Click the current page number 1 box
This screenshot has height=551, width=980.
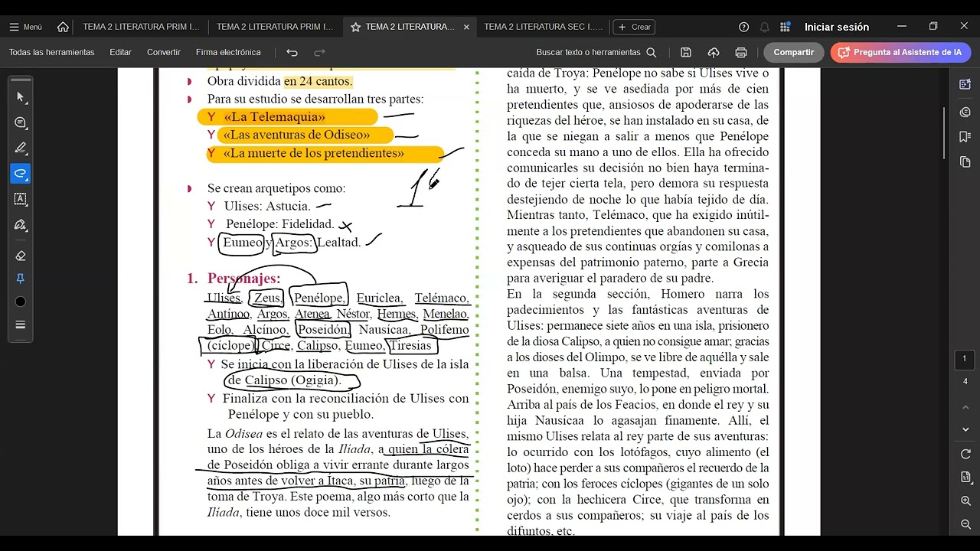click(965, 359)
